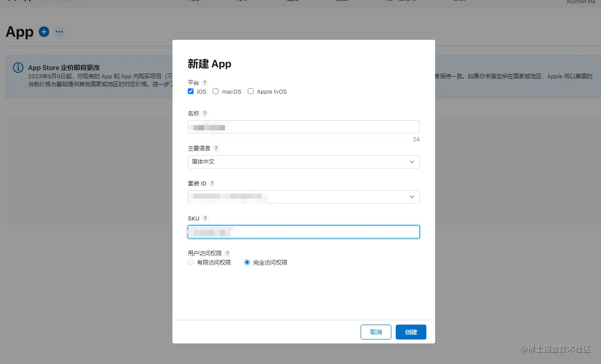
Task: Click the 24 character counter under 名称
Action: [x=416, y=140]
